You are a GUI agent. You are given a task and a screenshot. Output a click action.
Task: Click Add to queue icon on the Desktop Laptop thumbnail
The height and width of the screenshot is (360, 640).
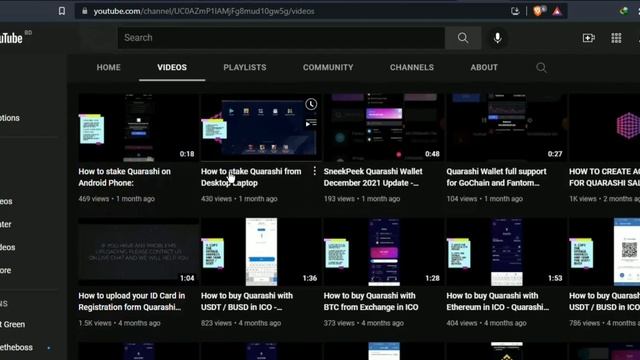311,123
